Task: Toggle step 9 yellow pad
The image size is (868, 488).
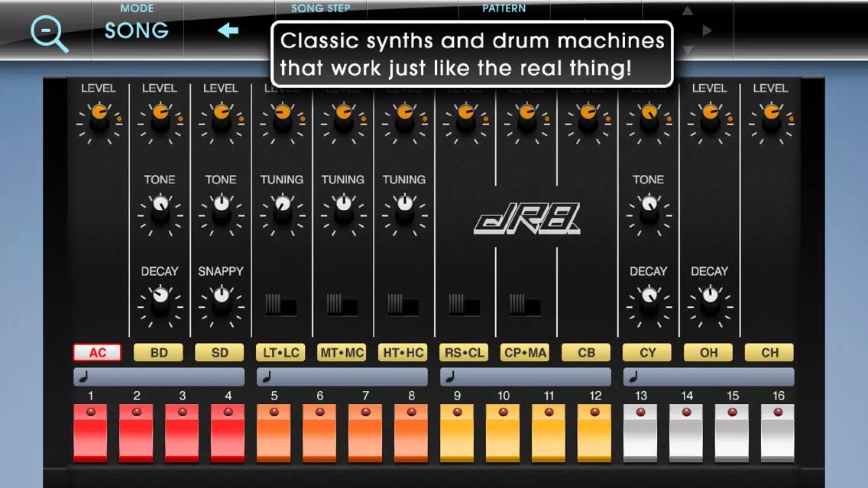Action: tap(457, 433)
